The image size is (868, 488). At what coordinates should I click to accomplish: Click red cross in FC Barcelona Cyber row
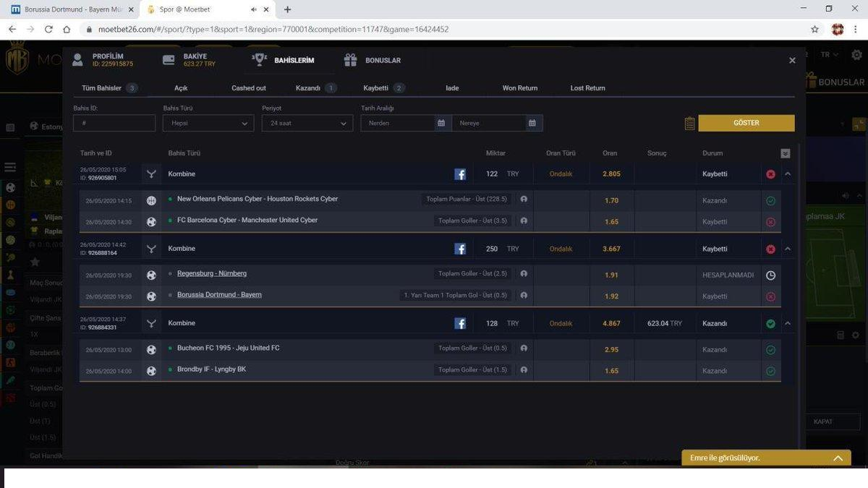(770, 222)
